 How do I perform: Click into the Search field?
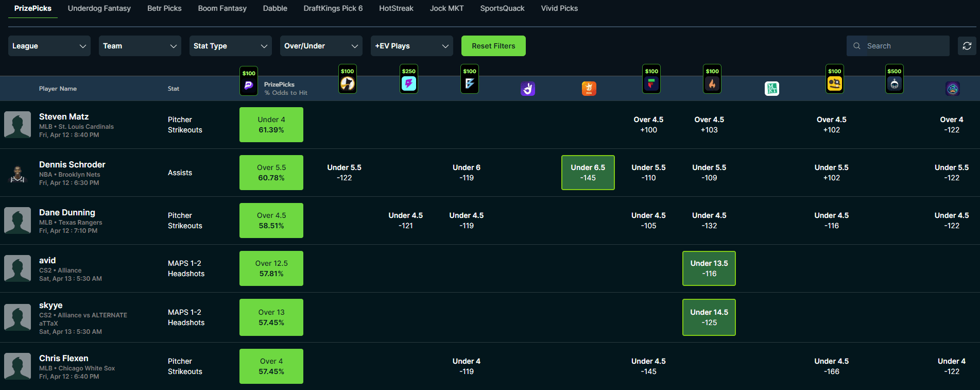904,46
